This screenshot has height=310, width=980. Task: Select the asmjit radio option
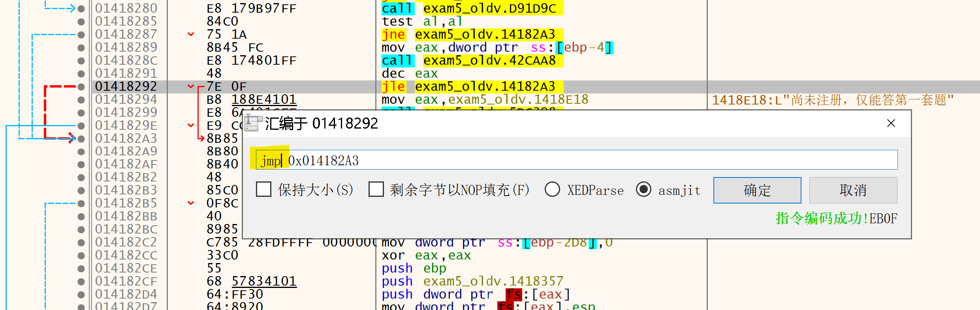[x=643, y=189]
